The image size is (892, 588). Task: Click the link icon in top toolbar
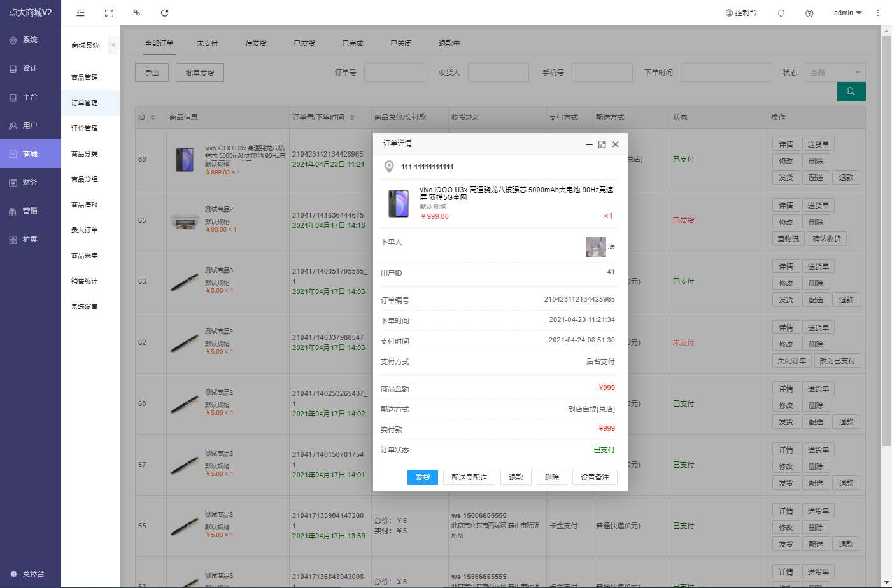[x=136, y=13]
